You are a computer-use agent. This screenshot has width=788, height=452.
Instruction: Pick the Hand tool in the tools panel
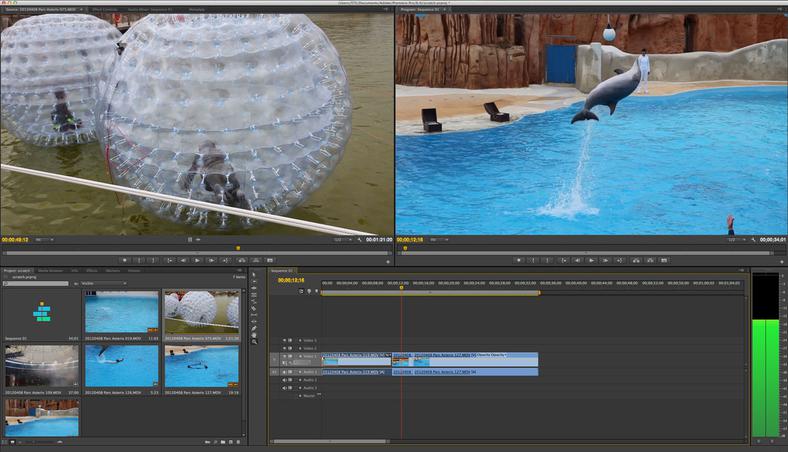(254, 335)
